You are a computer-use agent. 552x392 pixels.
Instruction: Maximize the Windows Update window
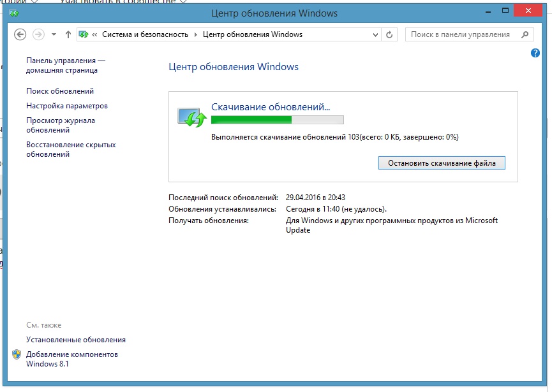(505, 11)
